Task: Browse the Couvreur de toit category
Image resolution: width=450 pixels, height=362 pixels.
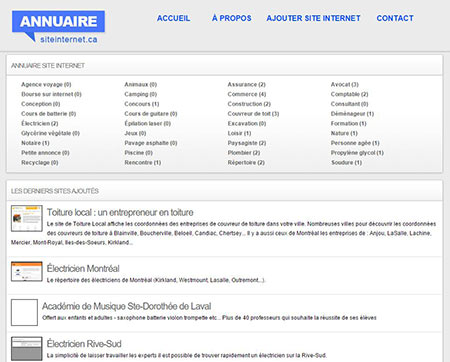Action: pos(253,114)
